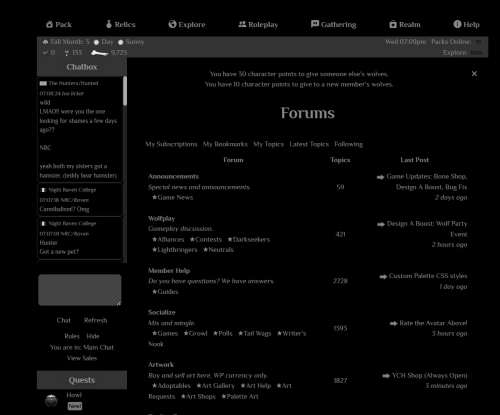This screenshot has width=500, height=415.
Task: Hide the chatbox
Action: [x=93, y=336]
